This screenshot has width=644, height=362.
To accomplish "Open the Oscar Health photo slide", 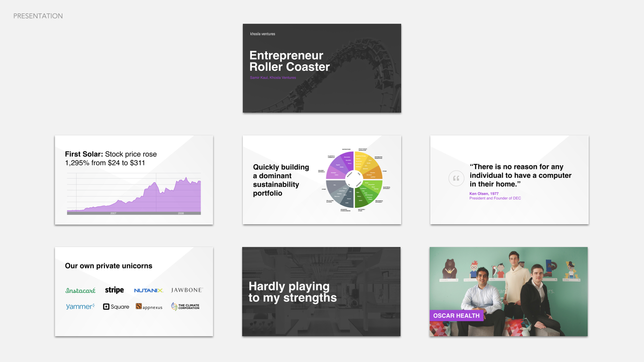I will [x=508, y=292].
